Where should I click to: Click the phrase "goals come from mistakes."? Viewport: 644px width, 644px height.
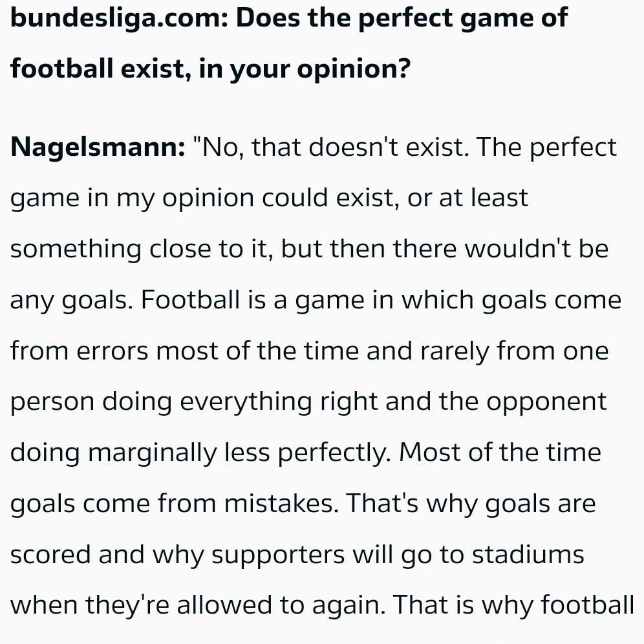(175, 504)
